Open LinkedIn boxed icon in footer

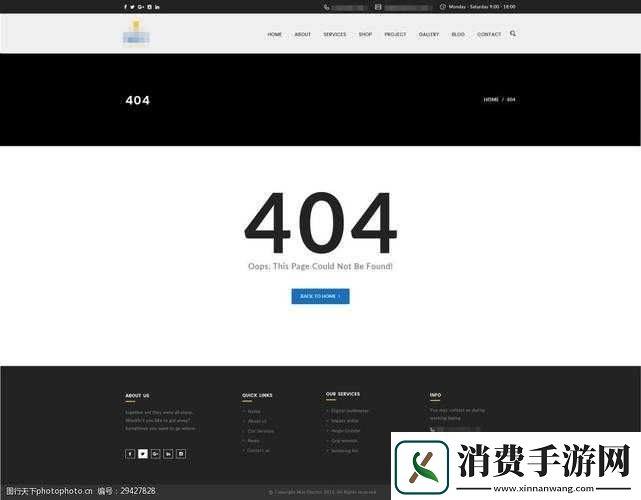(168, 454)
